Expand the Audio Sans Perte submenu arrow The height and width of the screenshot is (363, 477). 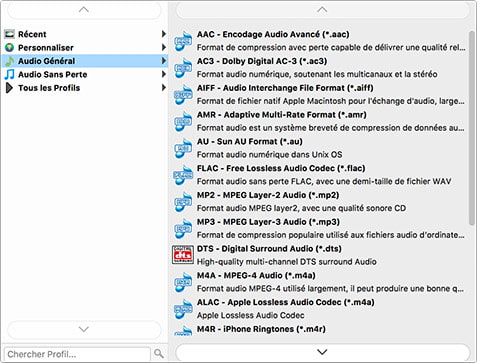[x=164, y=74]
